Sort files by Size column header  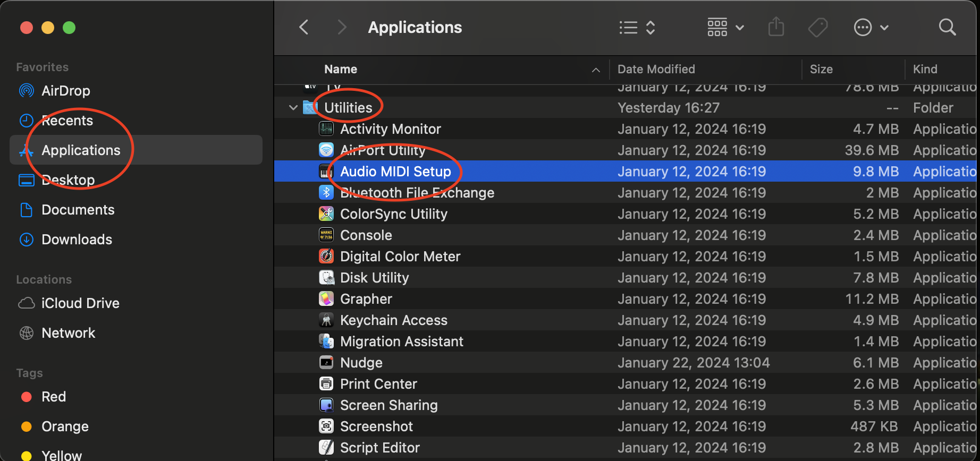pos(821,69)
